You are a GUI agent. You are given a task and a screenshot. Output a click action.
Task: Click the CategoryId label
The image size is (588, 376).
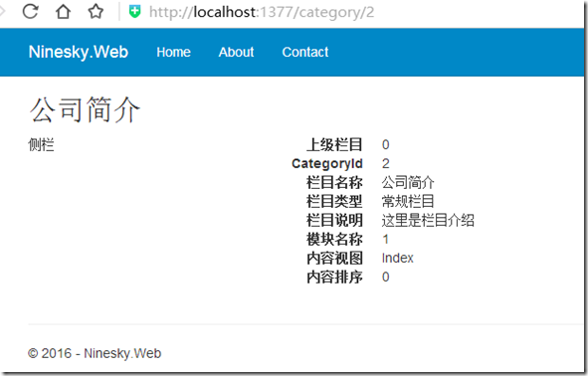click(327, 163)
